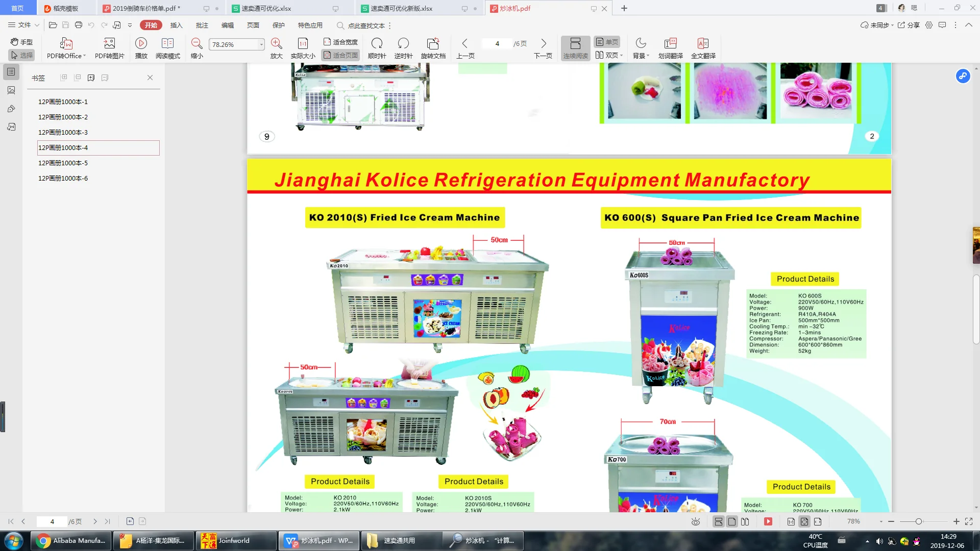
Task: Switch to Alibaba Manufa... Chrome taskbar window
Action: 70,541
